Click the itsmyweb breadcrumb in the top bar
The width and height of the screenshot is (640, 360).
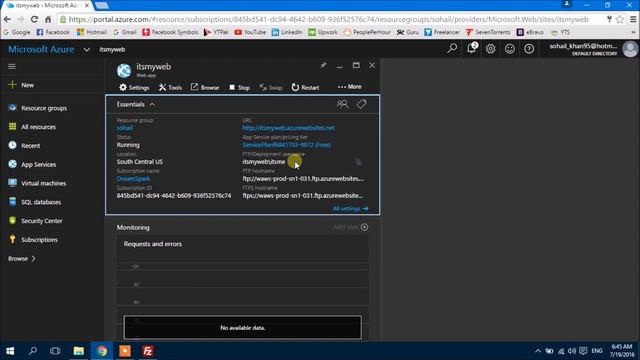(112, 49)
